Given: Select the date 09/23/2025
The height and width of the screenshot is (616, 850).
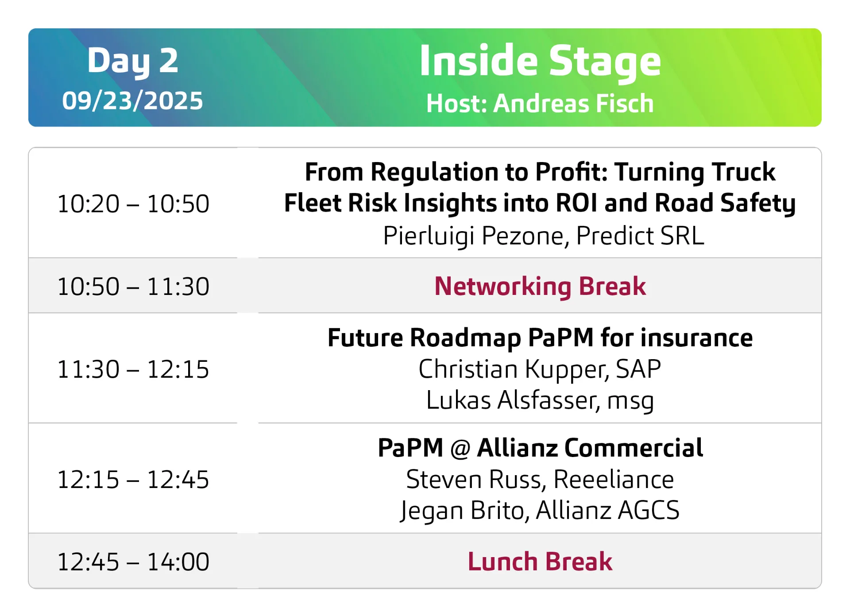Looking at the screenshot, I should tap(132, 101).
